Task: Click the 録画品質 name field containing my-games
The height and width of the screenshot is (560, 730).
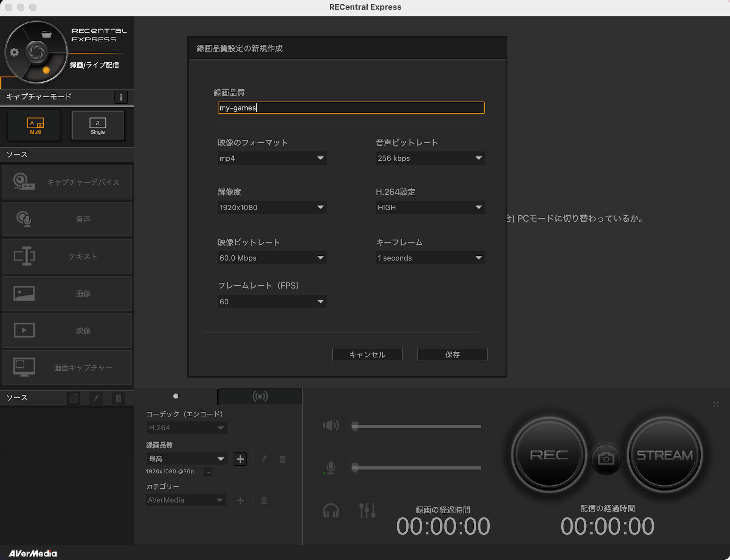Action: (x=351, y=108)
